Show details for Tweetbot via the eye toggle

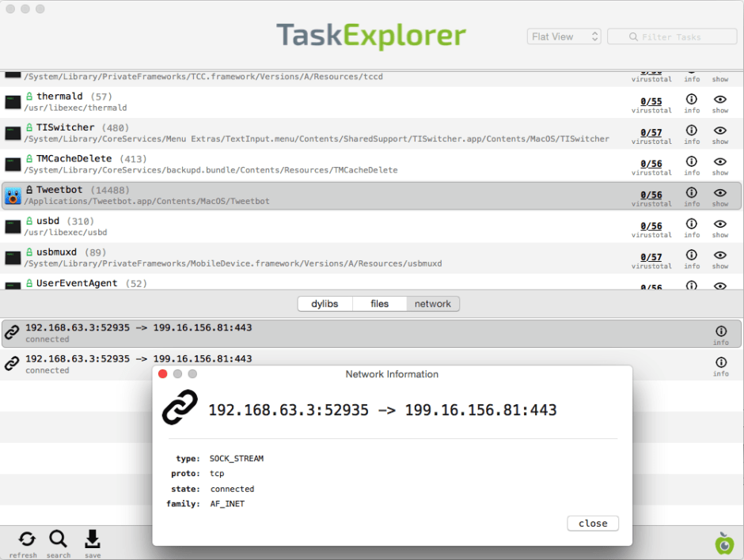(x=720, y=191)
